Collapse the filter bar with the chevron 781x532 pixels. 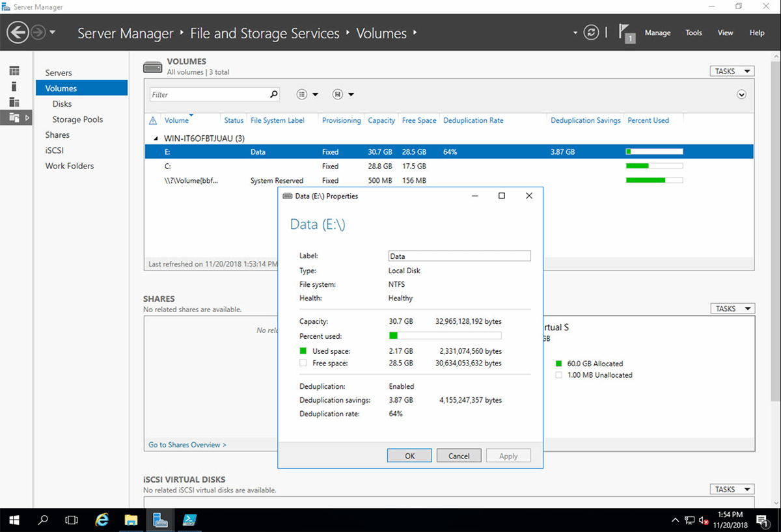point(741,94)
